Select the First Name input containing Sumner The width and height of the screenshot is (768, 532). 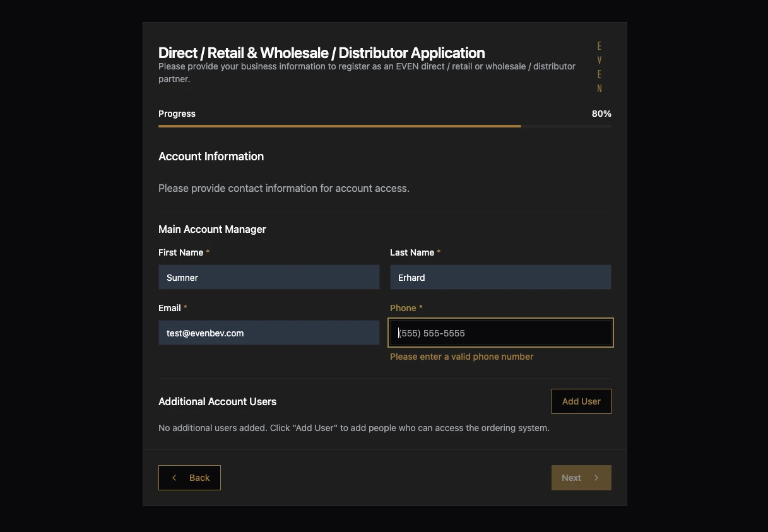click(269, 277)
